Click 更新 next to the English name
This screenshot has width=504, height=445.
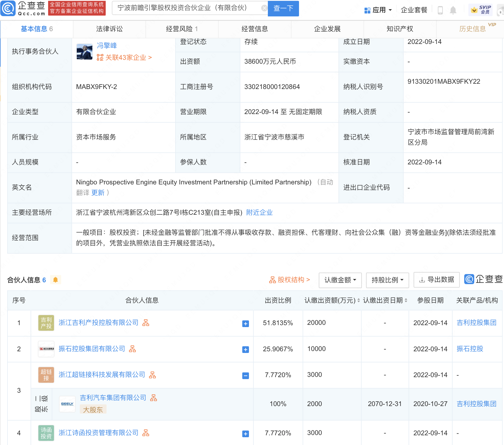click(98, 193)
